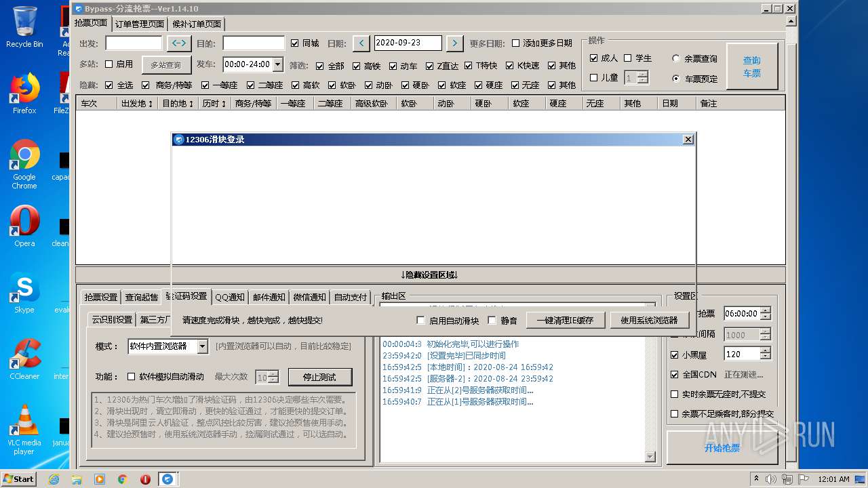Click the volume tray icon

772,479
